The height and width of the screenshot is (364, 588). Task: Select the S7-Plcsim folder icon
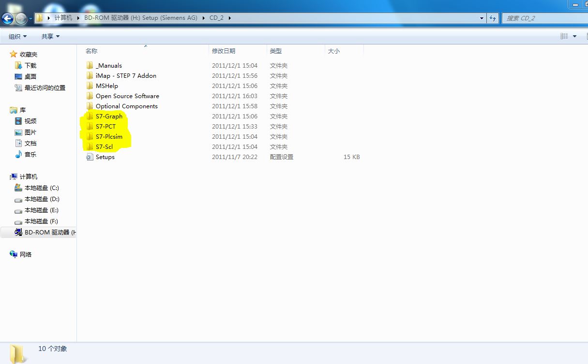[x=90, y=136]
